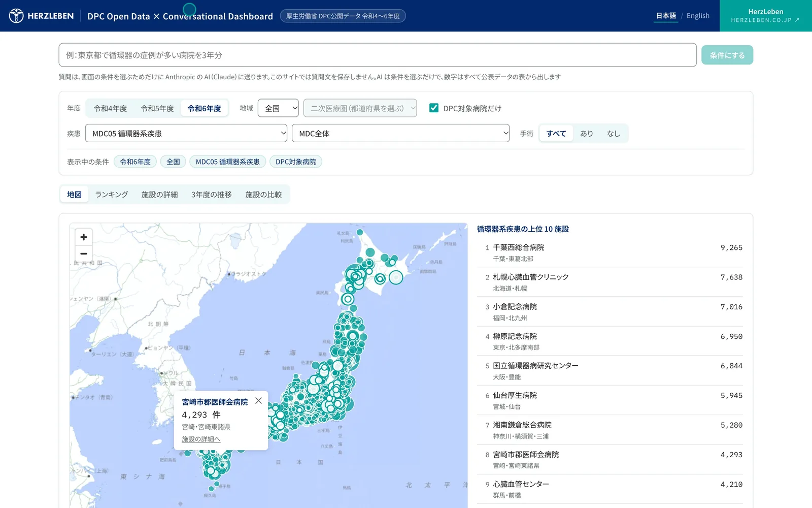812x508 pixels.
Task: Click the DPC対象病院 condition chip
Action: 296,162
